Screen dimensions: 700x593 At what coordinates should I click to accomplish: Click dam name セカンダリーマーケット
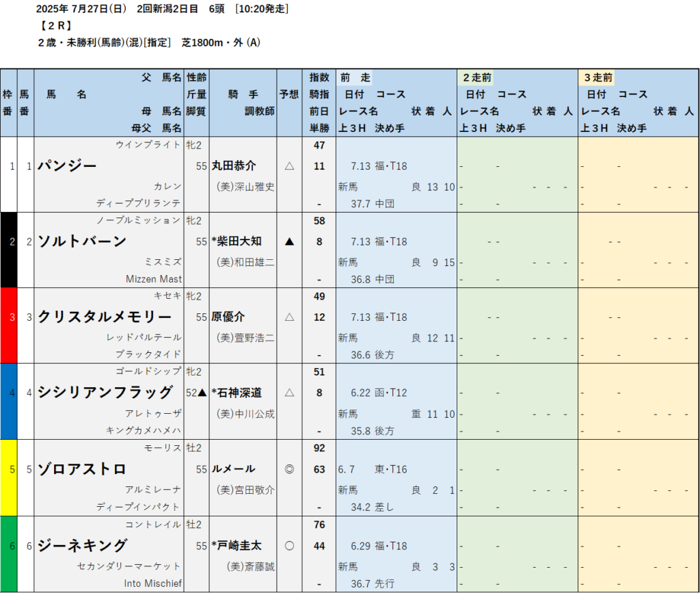coord(129,566)
